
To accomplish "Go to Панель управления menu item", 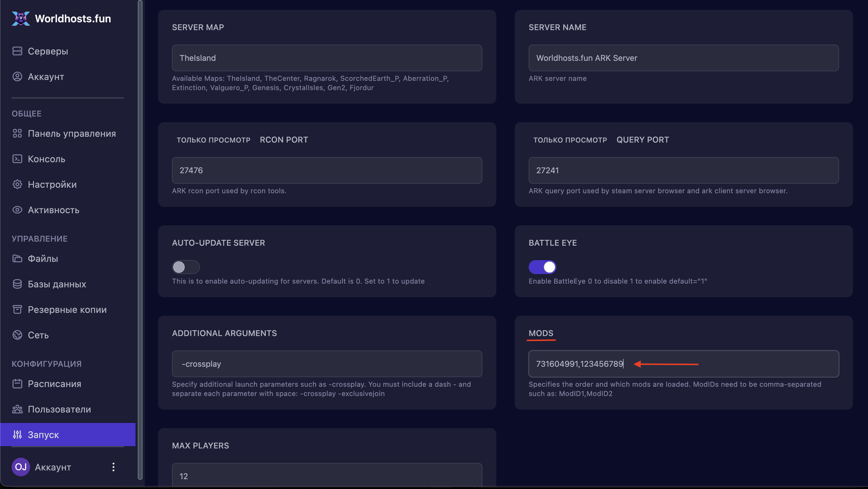I will pos(72,134).
